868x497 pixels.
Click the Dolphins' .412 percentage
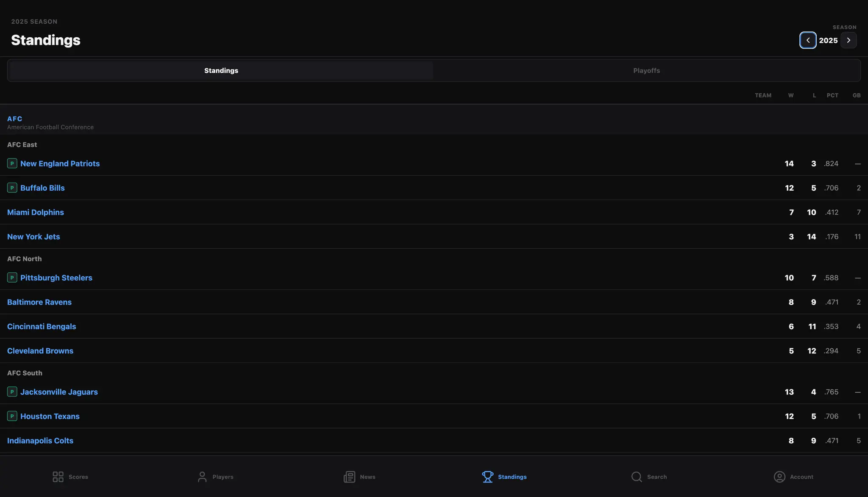(832, 212)
